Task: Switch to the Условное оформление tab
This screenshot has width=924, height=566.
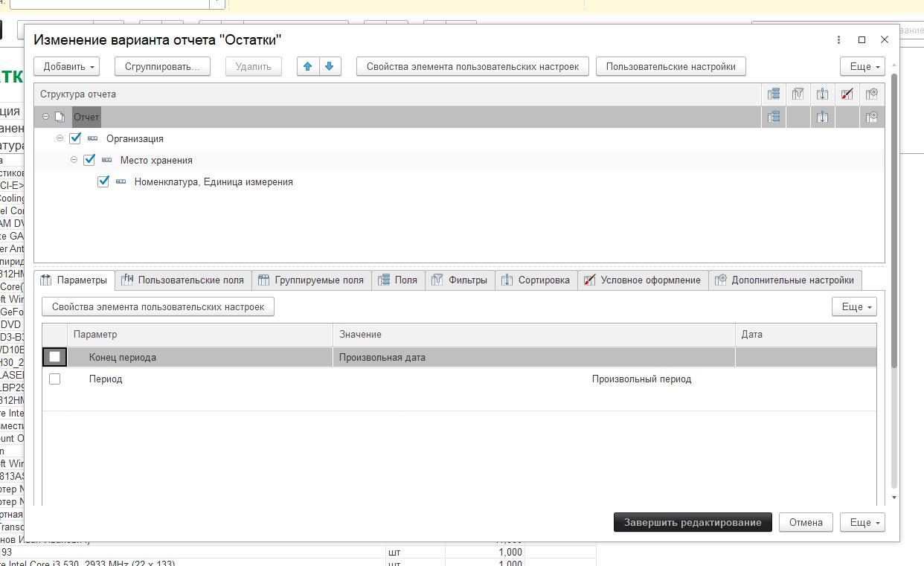Action: tap(642, 280)
